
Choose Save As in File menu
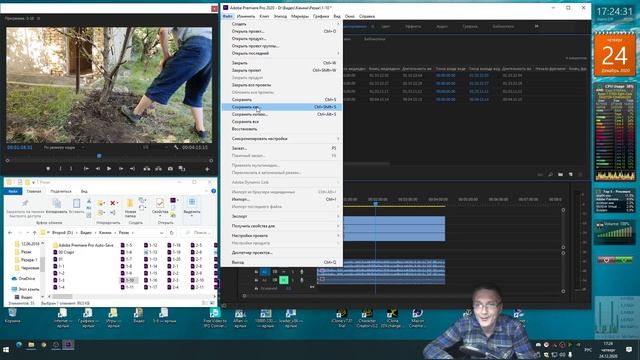pyautogui.click(x=282, y=107)
